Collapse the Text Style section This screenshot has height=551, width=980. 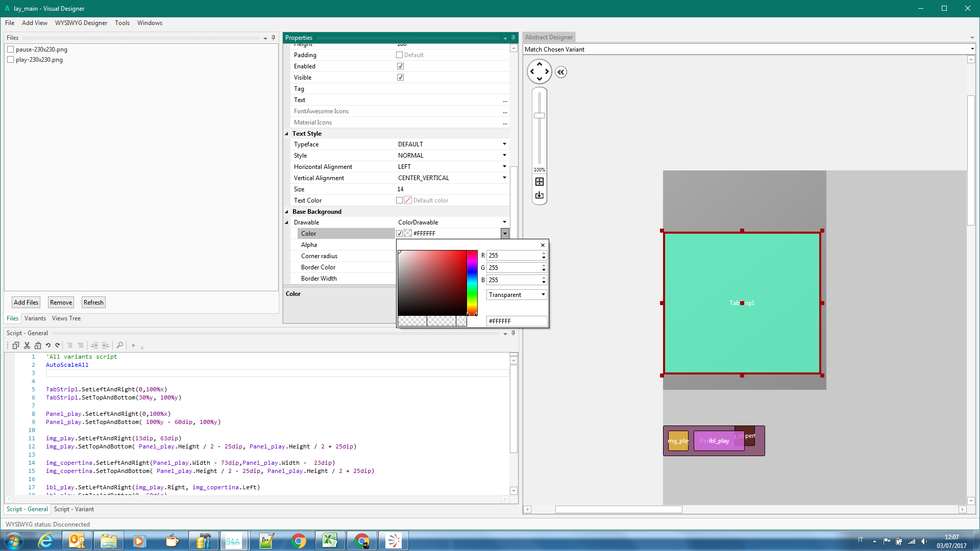click(x=287, y=134)
